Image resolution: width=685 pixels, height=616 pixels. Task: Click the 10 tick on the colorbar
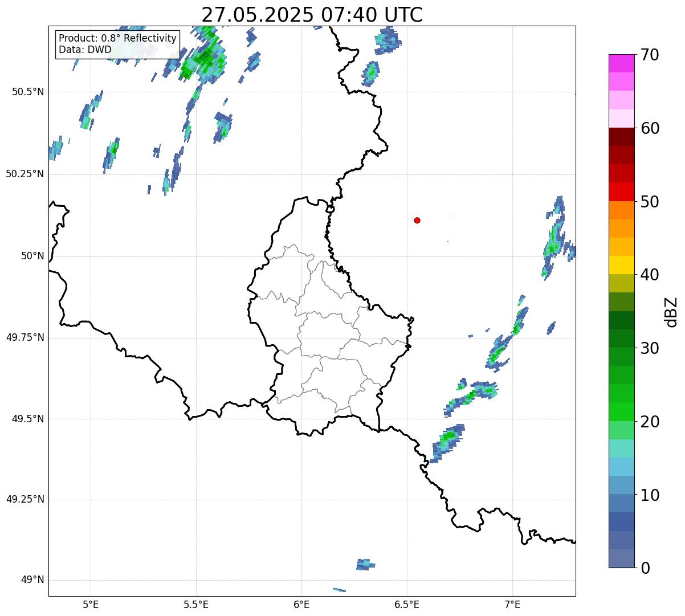650,495
